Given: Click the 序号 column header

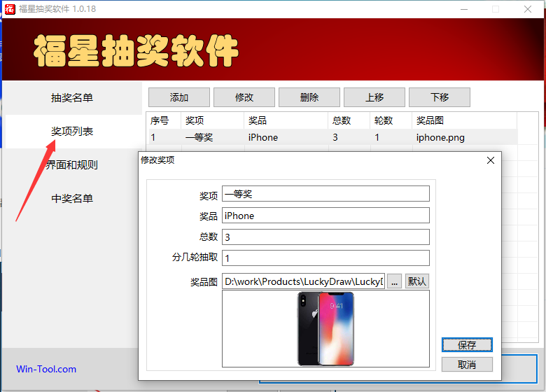Looking at the screenshot, I should [x=164, y=120].
